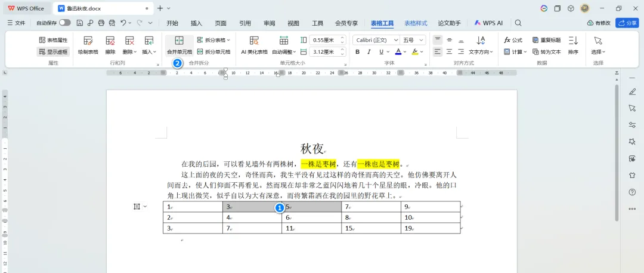Click the redo arrow icon

[x=140, y=23]
